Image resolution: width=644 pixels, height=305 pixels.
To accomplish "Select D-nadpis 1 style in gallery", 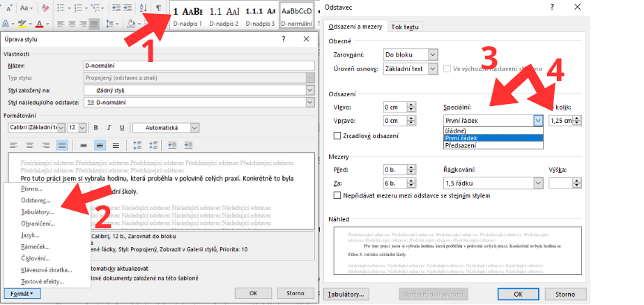I will (187, 16).
